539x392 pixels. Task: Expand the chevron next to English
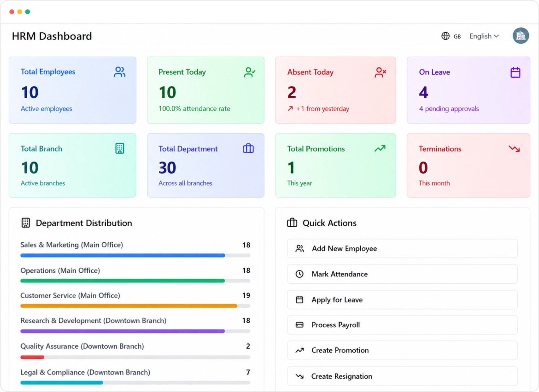(x=496, y=36)
